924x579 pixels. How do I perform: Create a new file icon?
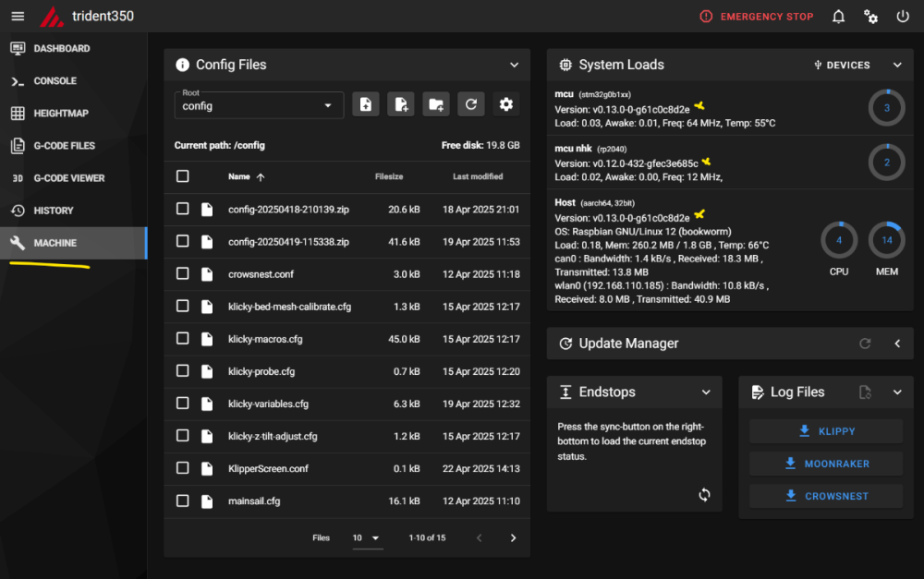click(401, 105)
